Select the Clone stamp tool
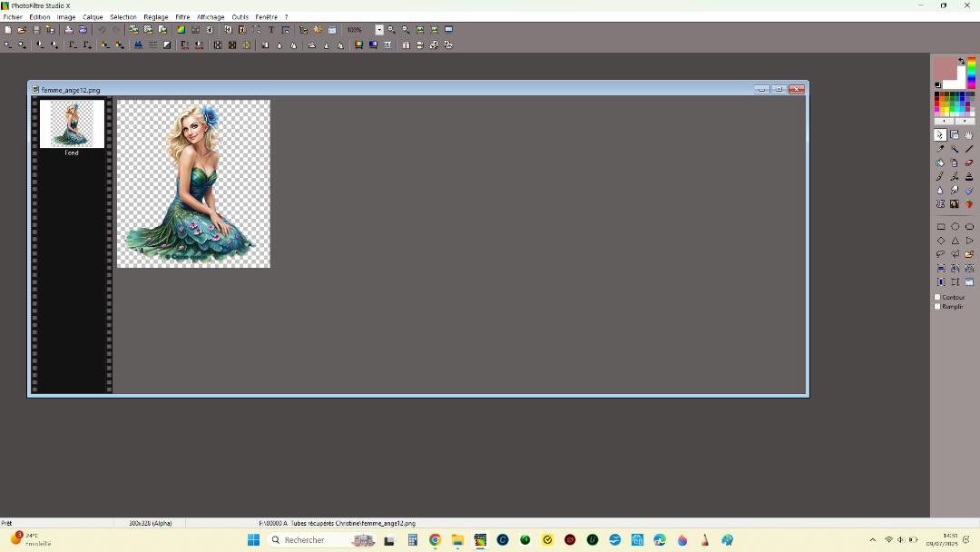 click(969, 176)
